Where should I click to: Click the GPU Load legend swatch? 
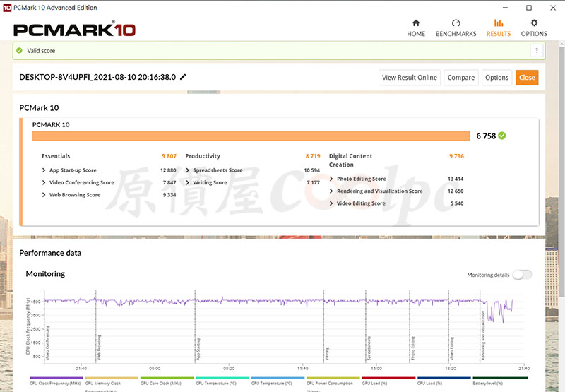coord(388,378)
